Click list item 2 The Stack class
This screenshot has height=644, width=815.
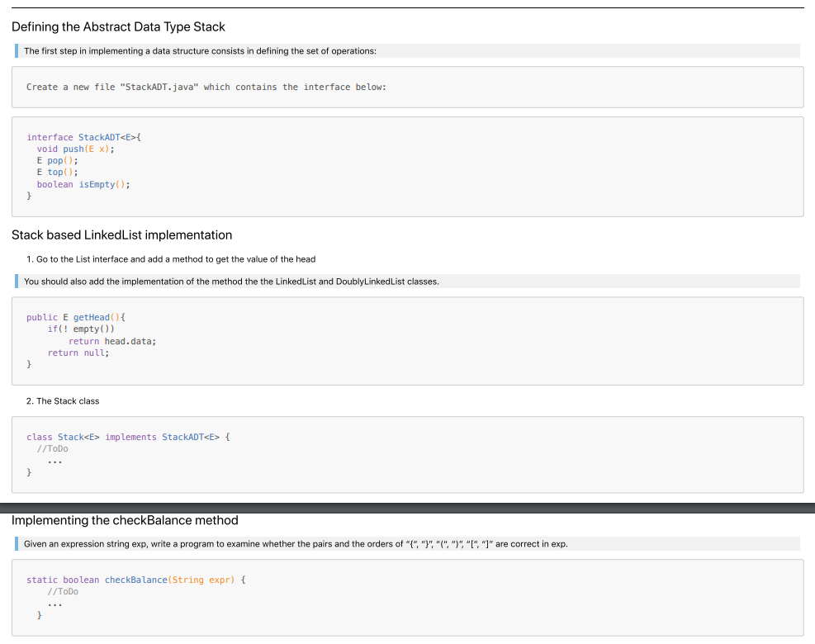click(x=63, y=401)
